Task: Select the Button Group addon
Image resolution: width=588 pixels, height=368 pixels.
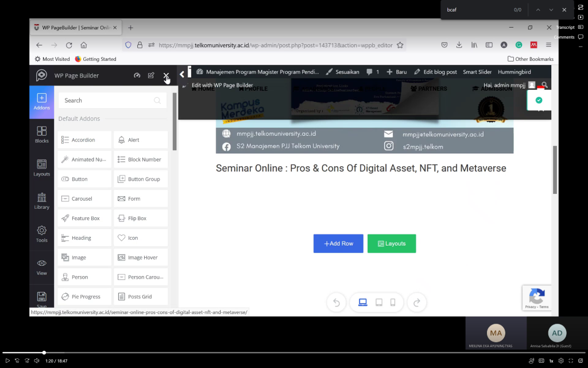Action: coord(141,179)
